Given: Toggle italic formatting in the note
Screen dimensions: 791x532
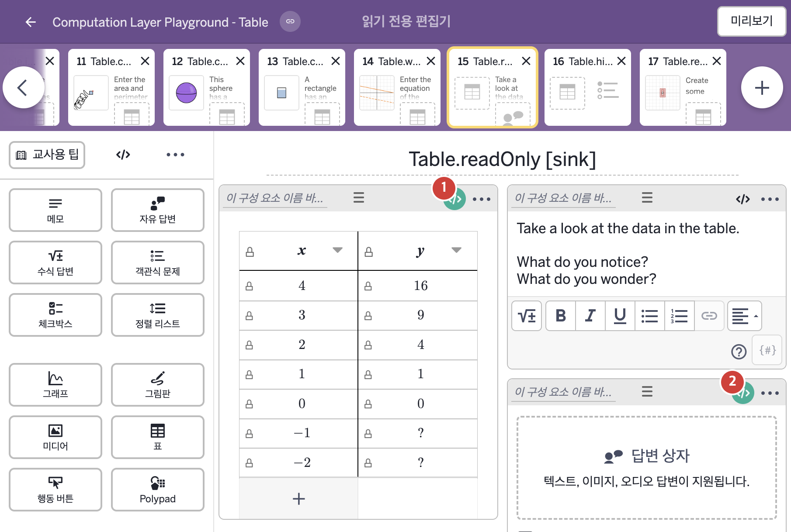Looking at the screenshot, I should (x=590, y=315).
